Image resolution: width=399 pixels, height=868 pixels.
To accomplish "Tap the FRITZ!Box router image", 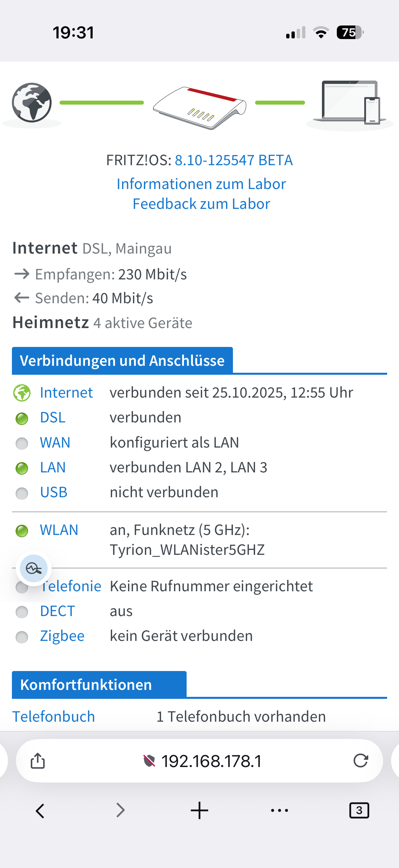I will coord(199,108).
